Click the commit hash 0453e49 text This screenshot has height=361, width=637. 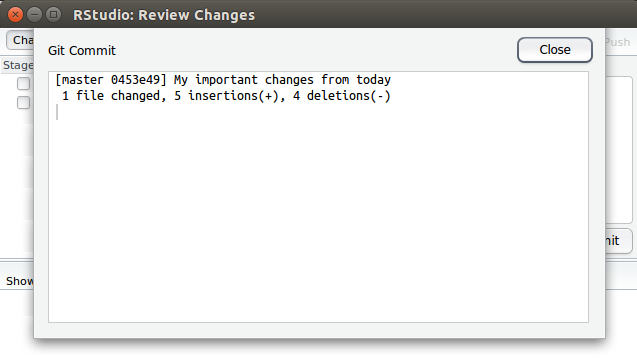(x=135, y=80)
